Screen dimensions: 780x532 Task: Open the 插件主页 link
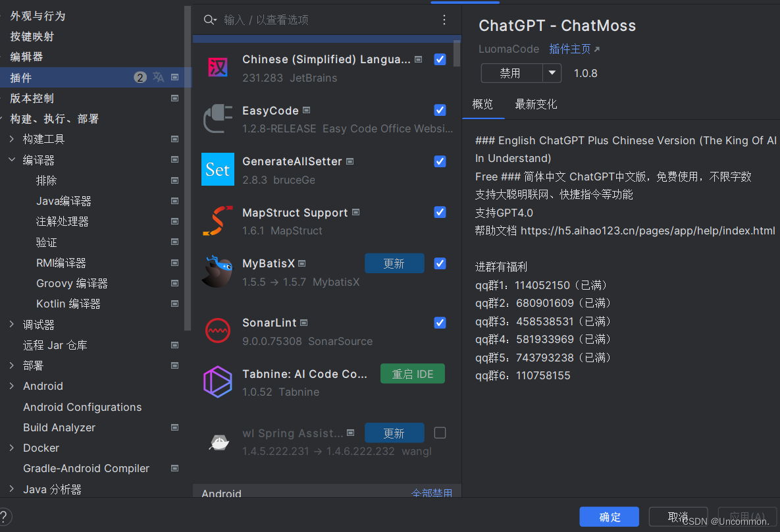coord(575,49)
